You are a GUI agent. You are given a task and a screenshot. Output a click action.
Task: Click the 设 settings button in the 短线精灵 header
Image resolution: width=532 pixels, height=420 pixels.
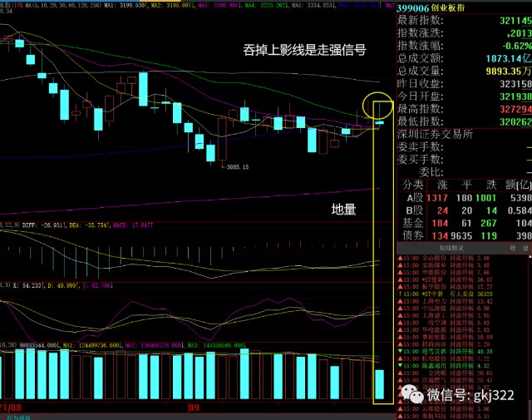525,248
